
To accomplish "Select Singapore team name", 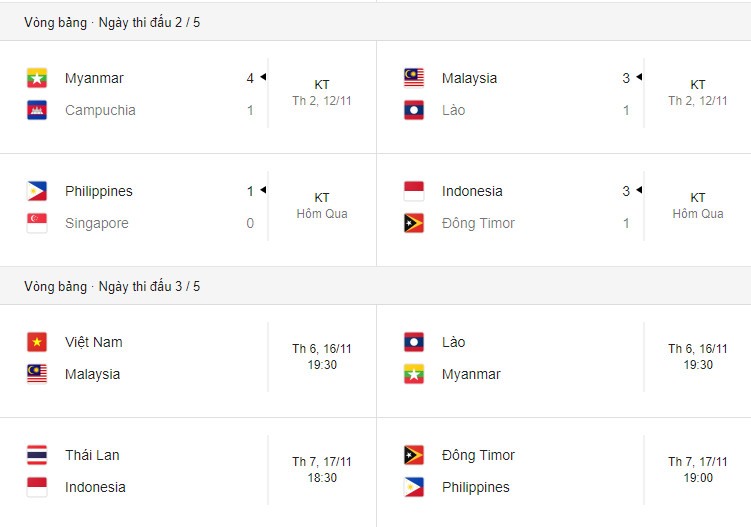I will [97, 223].
